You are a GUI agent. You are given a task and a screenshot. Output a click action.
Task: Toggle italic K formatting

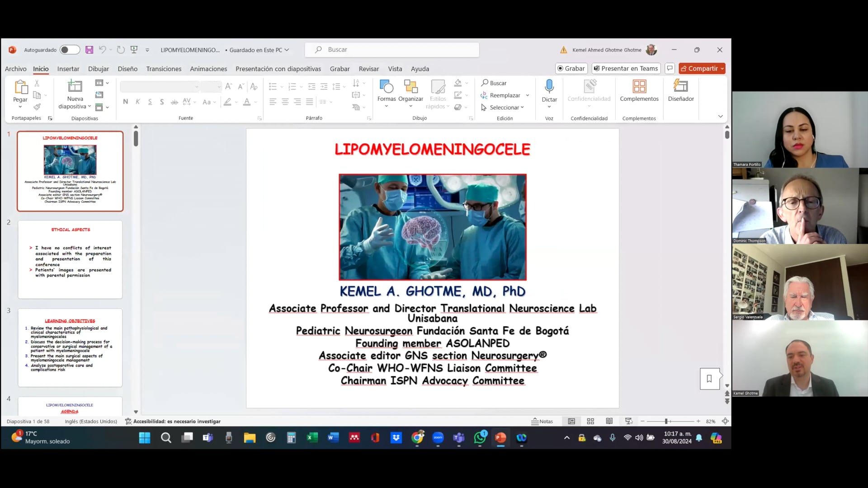tap(137, 102)
